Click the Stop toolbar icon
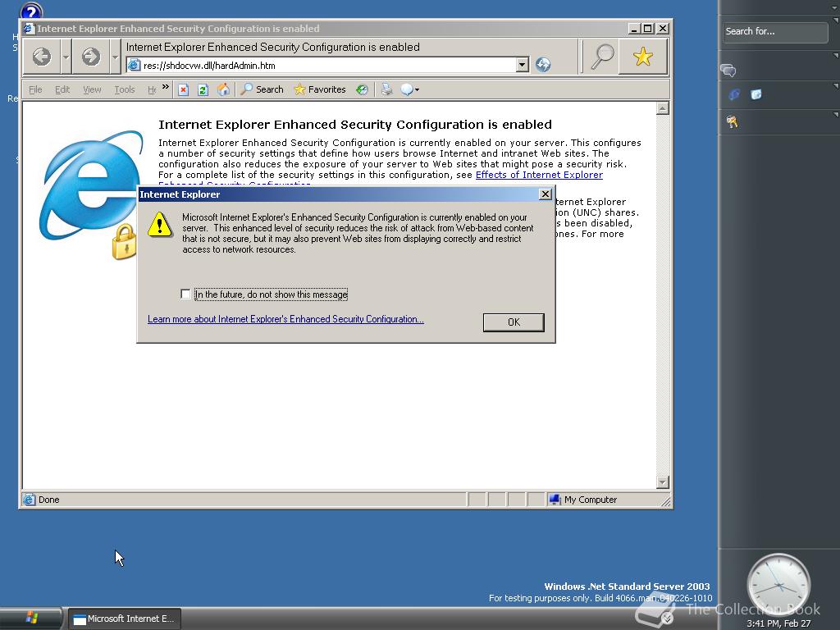The image size is (840, 630). tap(183, 89)
